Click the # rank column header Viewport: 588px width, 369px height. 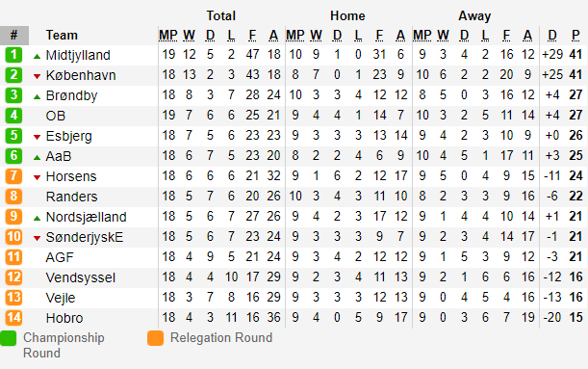[x=14, y=36]
